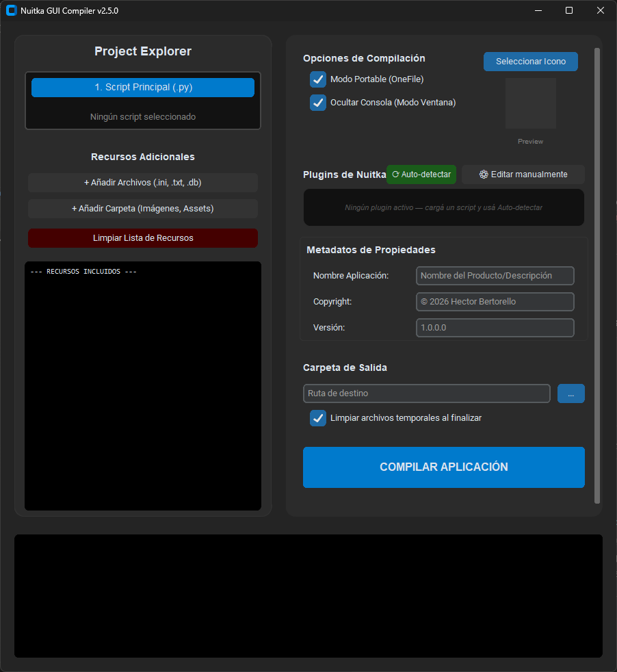
Task: Run plugin Auto-detectar
Action: (x=421, y=175)
